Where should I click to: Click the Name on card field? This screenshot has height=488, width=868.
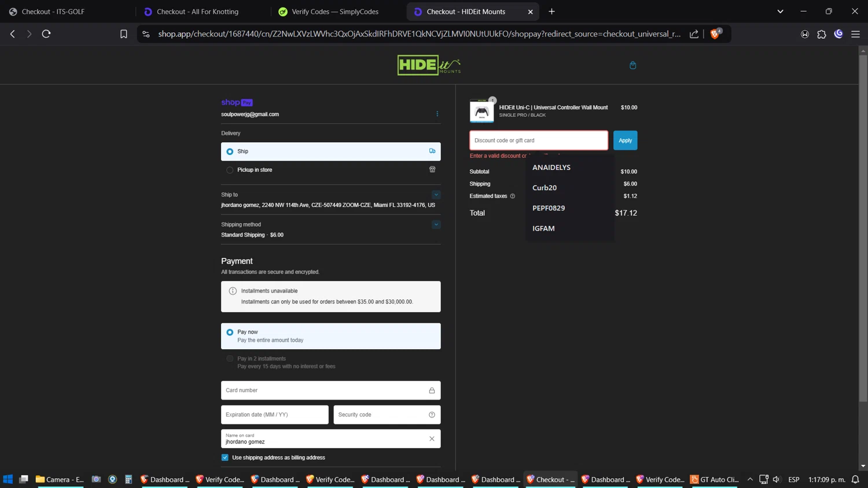[x=331, y=439]
